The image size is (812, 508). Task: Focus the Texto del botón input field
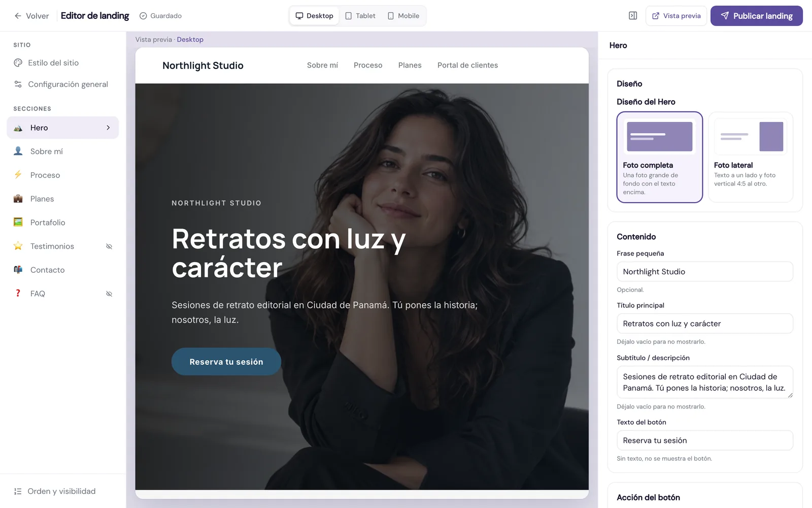coord(705,440)
